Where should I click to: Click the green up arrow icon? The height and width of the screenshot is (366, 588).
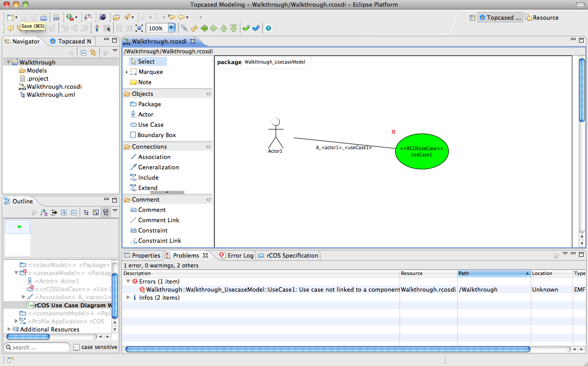(224, 28)
